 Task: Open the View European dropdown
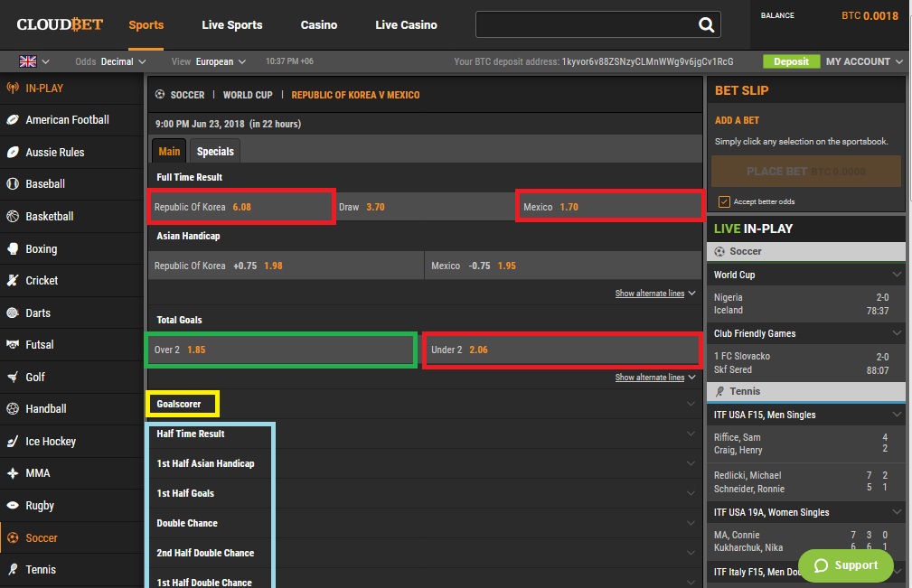pyautogui.click(x=209, y=61)
